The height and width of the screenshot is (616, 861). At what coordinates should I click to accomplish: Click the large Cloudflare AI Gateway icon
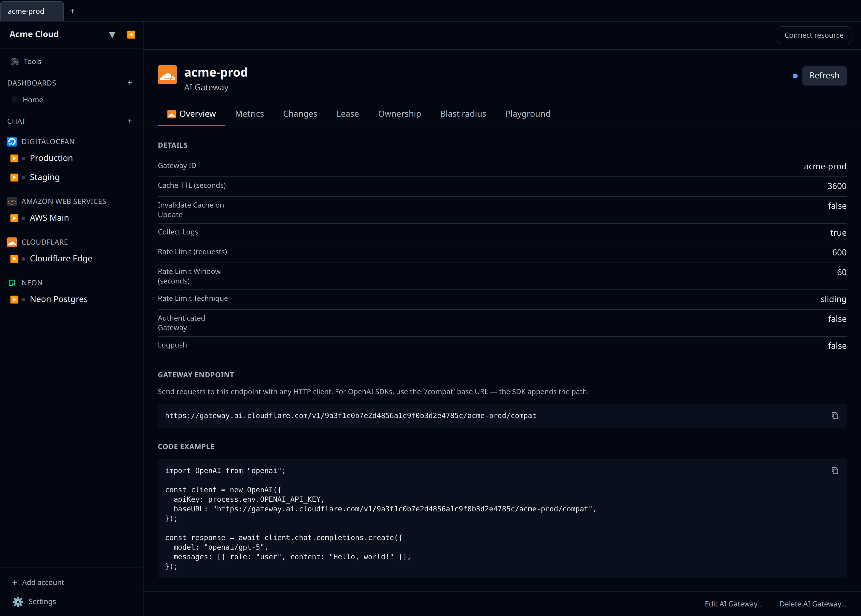click(x=167, y=75)
